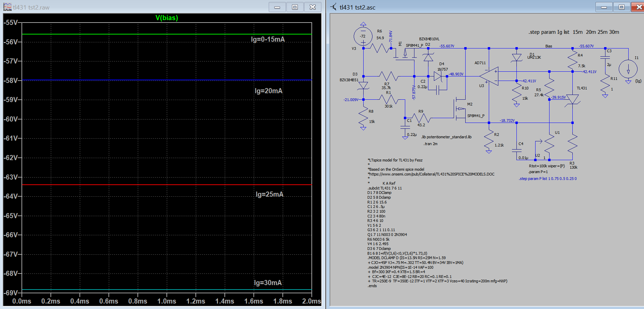Viewport: 644px width, 309px height.
Task: Select resistor R7 35.7k symbol
Action: click(x=389, y=76)
